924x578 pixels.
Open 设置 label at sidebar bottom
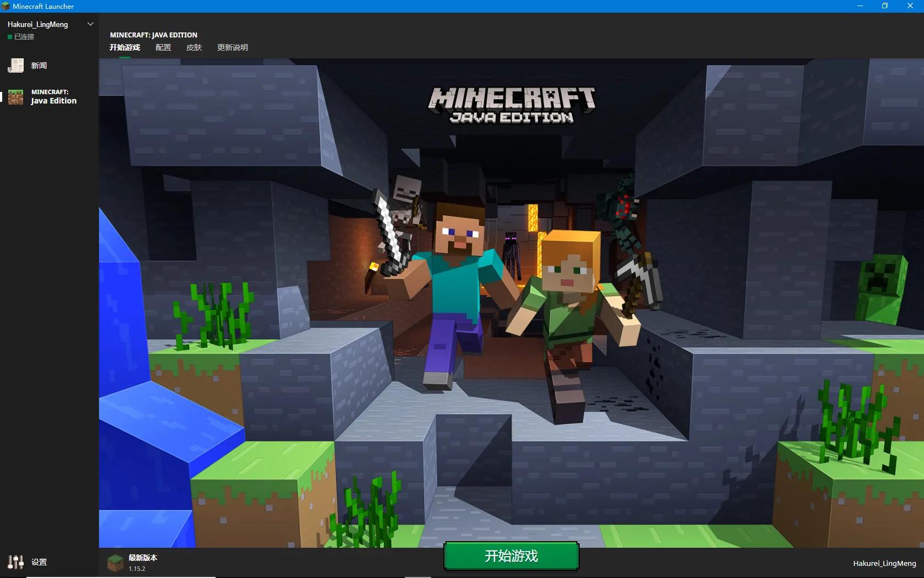tap(39, 562)
